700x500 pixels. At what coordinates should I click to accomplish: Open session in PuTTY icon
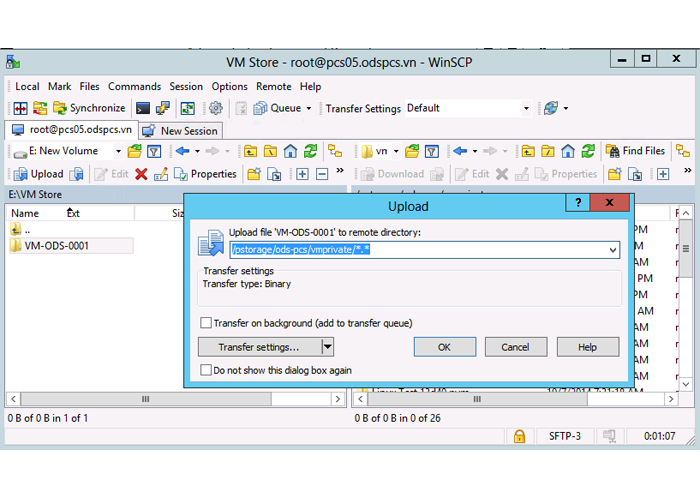click(x=163, y=108)
